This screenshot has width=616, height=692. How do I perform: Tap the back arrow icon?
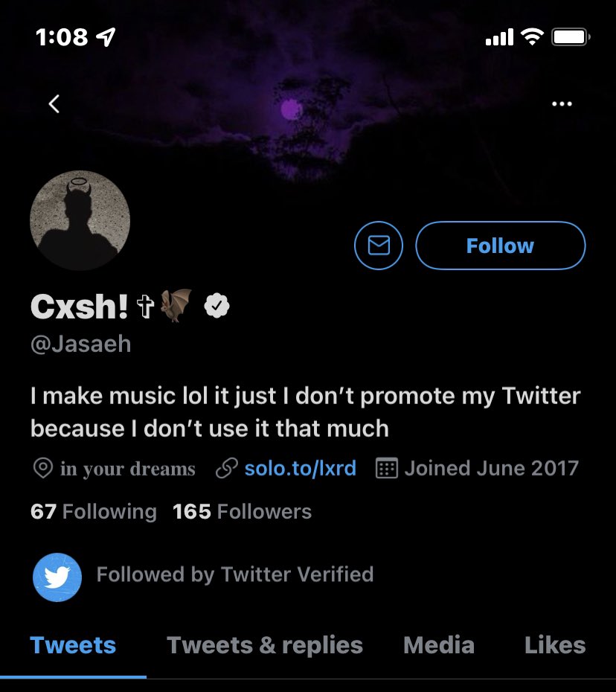(54, 104)
